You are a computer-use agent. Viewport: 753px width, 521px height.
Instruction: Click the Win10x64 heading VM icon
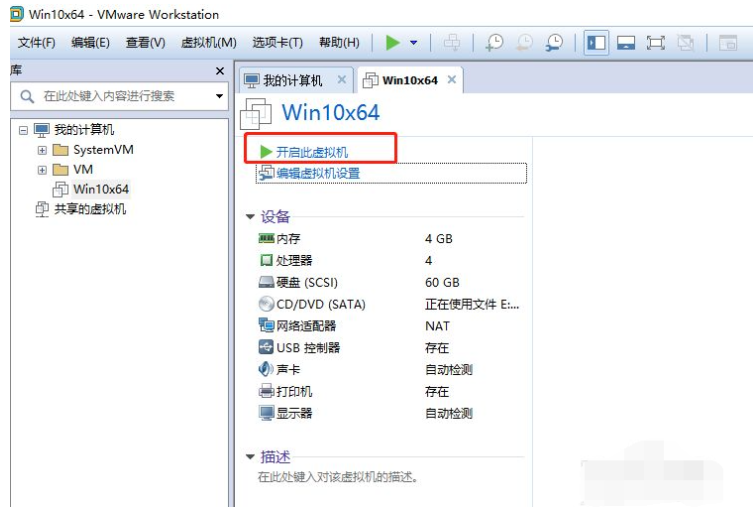coord(256,114)
